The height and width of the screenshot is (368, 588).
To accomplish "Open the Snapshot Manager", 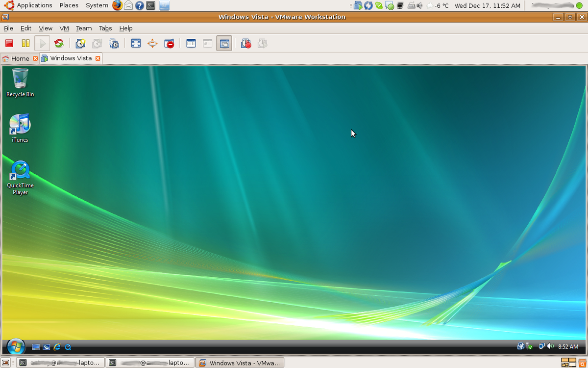I will click(114, 43).
